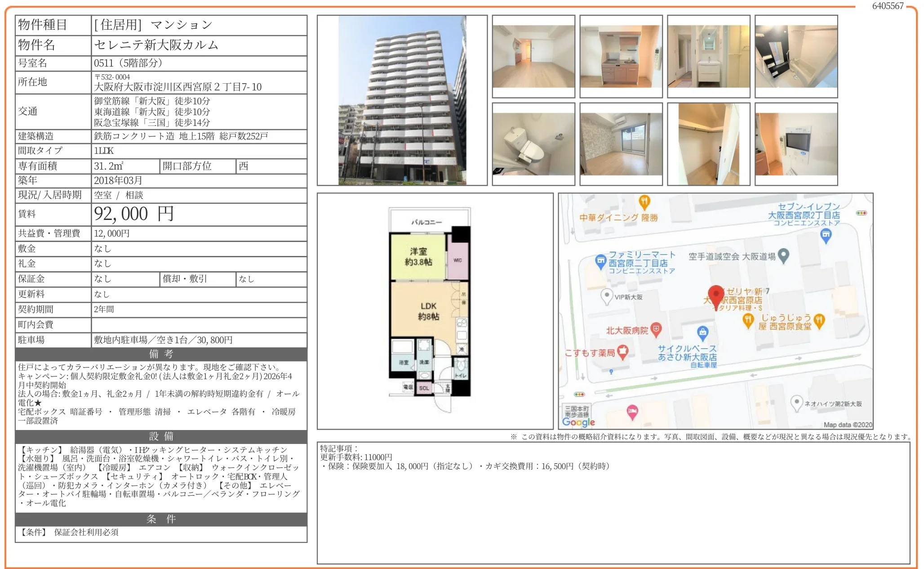The width and height of the screenshot is (924, 569).
Task: Open the kitchen photo thumbnail
Action: tap(621, 56)
